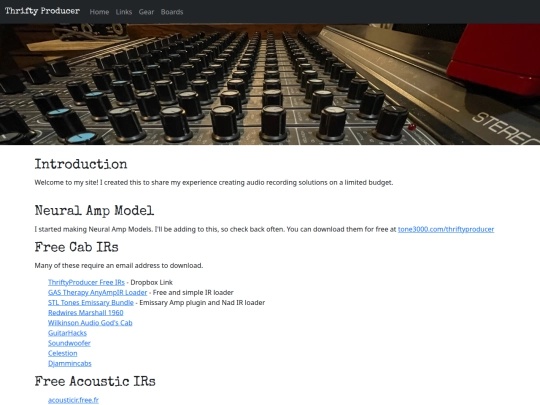
Task: Open the Links nav item
Action: 124,12
